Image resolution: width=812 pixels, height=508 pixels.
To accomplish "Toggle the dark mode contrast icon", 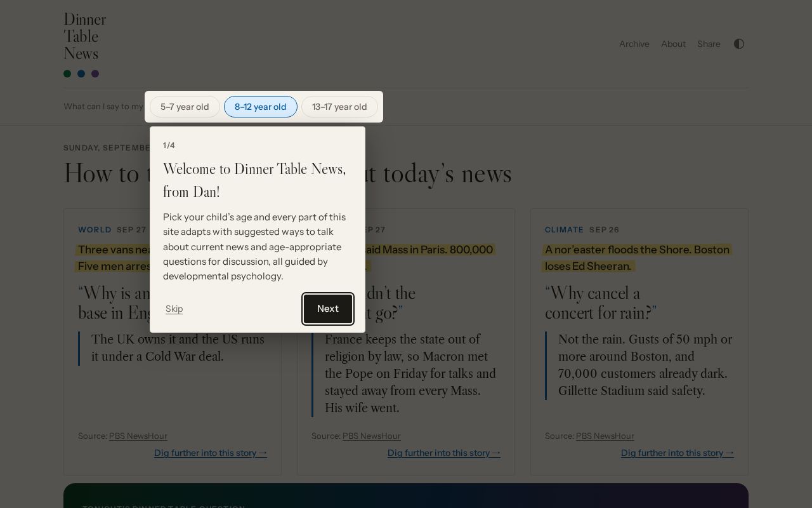I will coord(739,44).
